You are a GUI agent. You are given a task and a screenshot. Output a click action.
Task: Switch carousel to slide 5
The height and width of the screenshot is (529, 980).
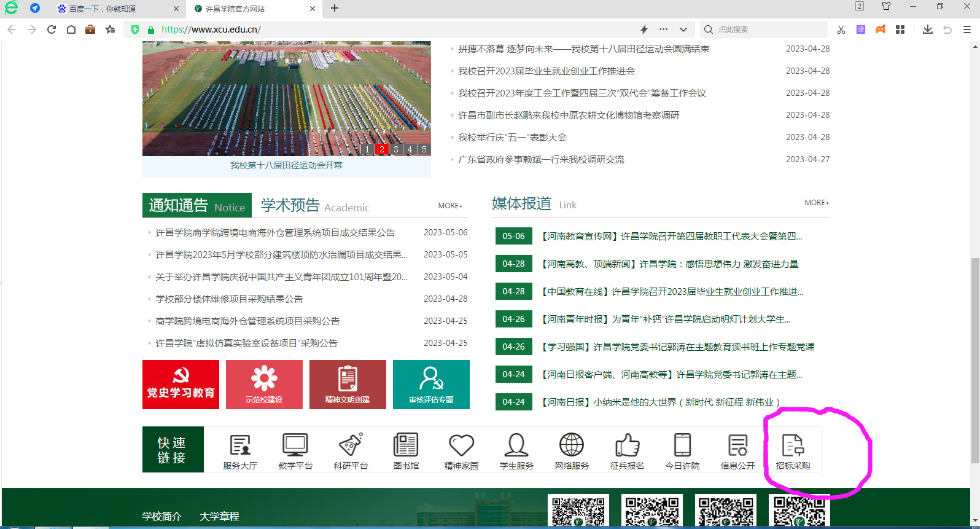click(x=424, y=149)
